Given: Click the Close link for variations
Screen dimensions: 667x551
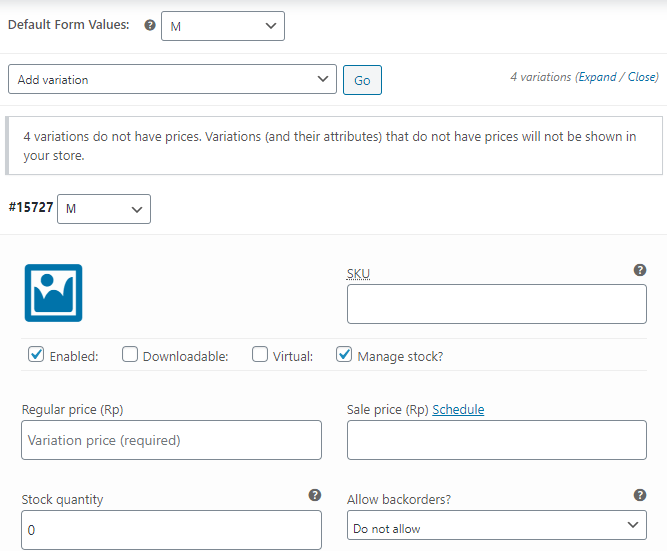Looking at the screenshot, I should [x=641, y=77].
